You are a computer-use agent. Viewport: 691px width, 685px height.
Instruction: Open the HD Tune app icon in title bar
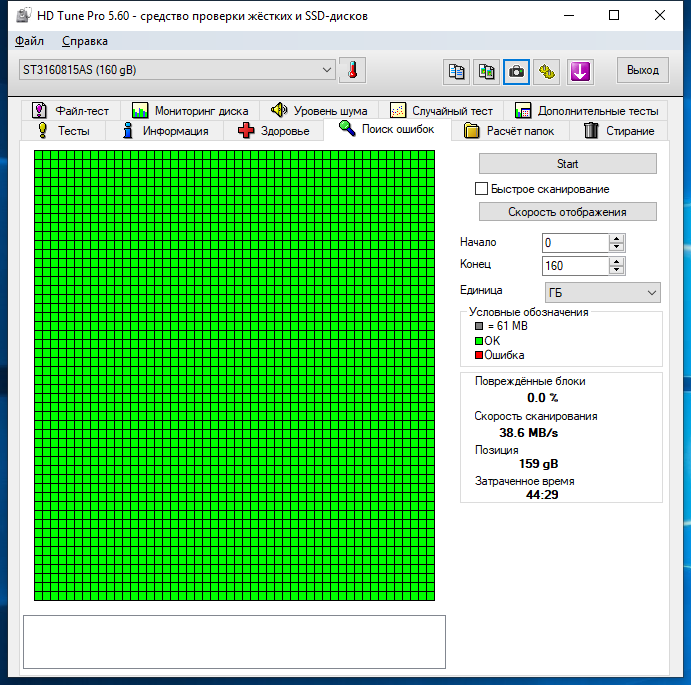tap(24, 15)
